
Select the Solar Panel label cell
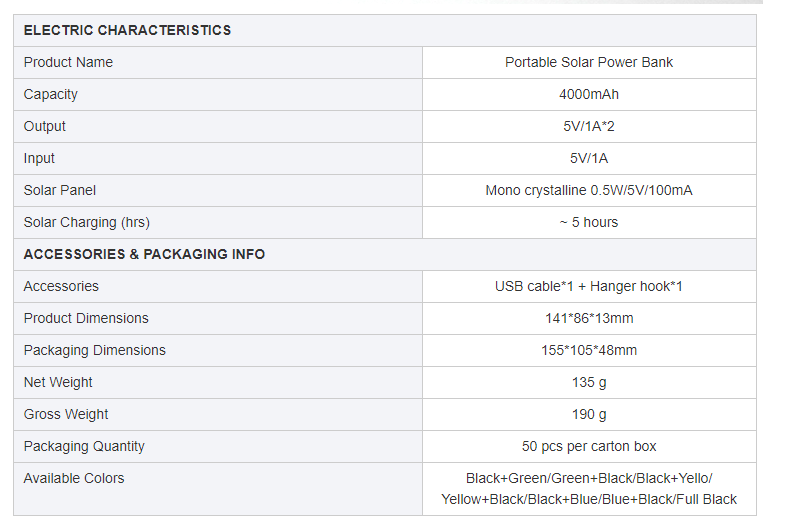[60, 190]
